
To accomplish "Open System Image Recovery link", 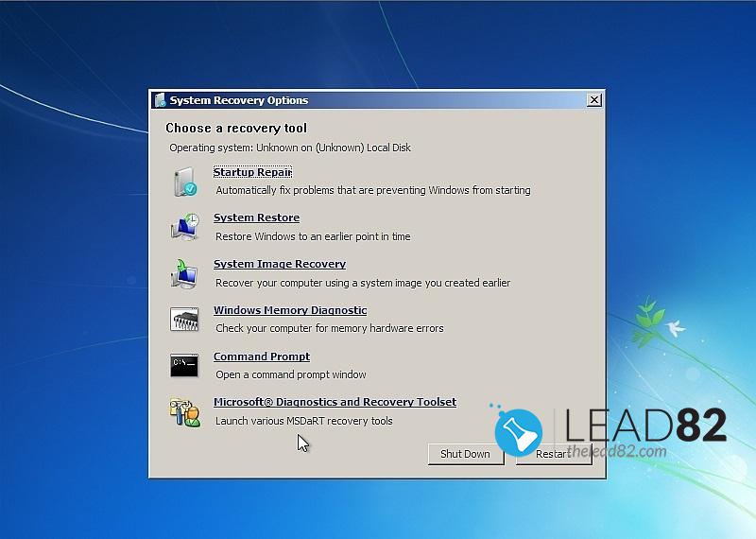I will pyautogui.click(x=280, y=264).
